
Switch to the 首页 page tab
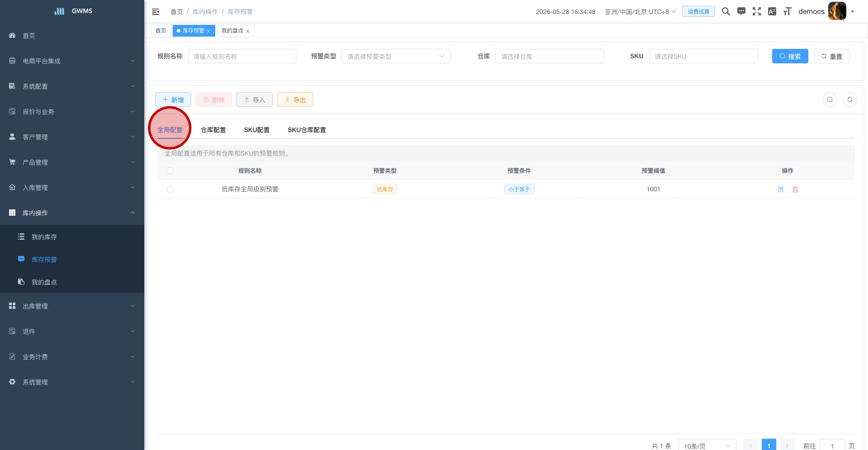click(161, 31)
